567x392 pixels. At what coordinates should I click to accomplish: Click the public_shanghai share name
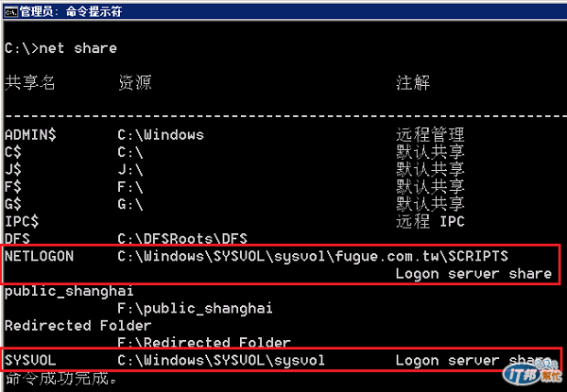tap(69, 291)
